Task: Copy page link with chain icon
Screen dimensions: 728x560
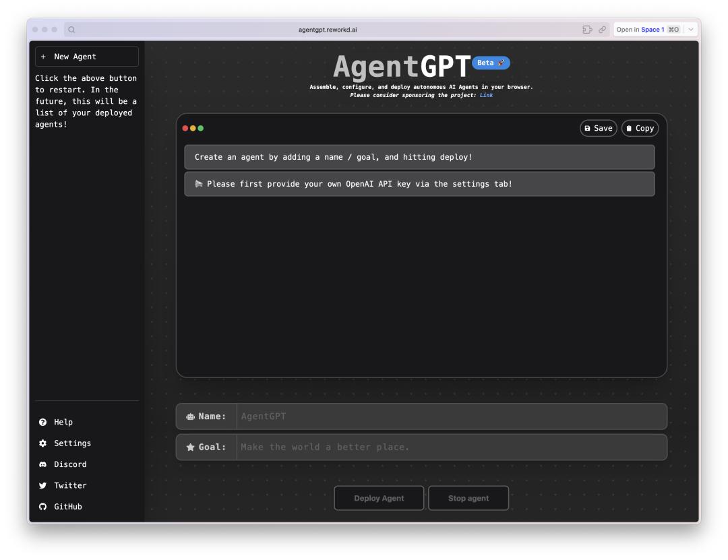Action: point(602,30)
